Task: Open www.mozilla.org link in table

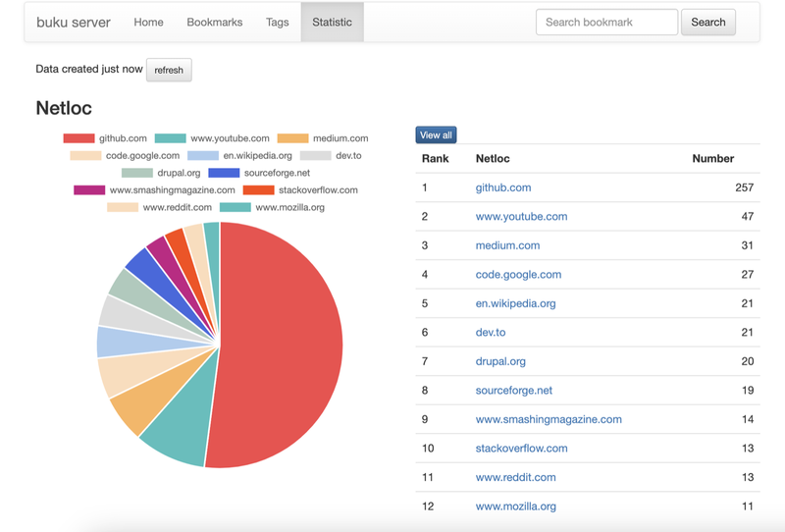Action: 515,506
